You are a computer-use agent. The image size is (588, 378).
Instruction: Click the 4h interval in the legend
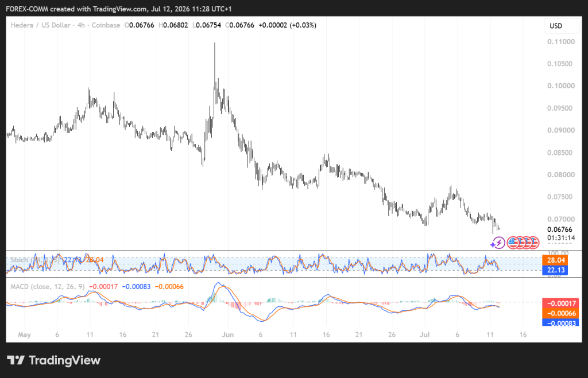pos(81,25)
